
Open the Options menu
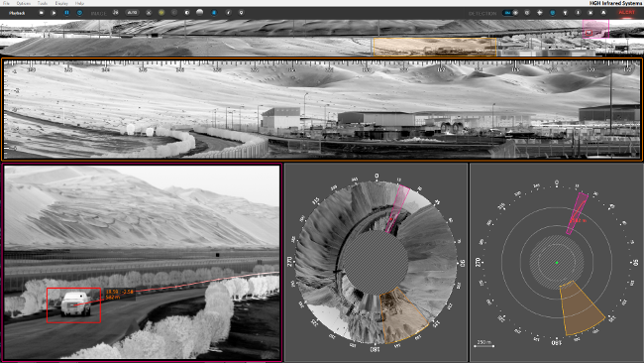[24, 3]
